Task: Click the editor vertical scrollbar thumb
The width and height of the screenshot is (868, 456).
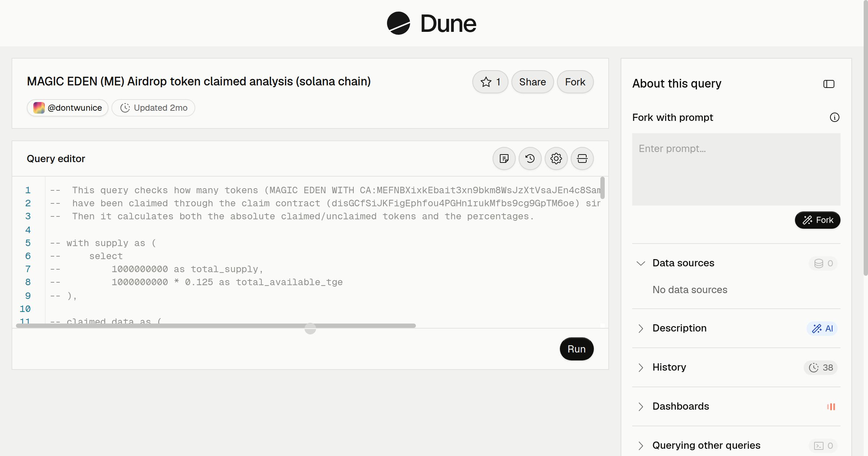Action: [602, 187]
